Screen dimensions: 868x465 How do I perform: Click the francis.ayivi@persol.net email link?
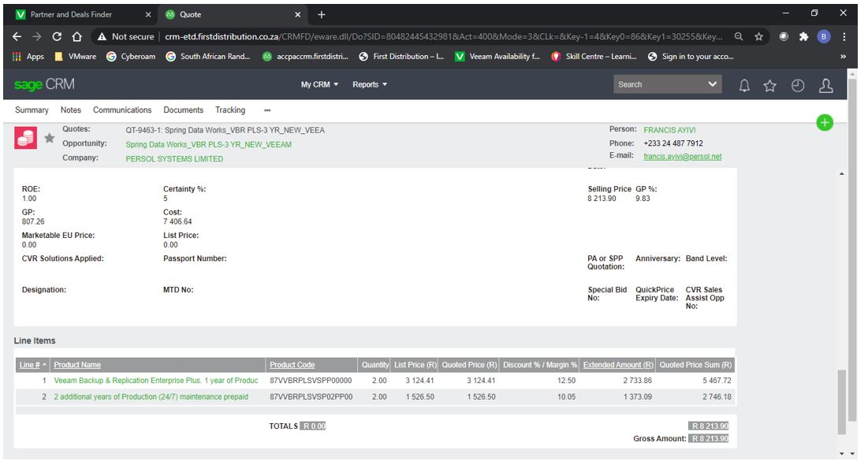682,157
